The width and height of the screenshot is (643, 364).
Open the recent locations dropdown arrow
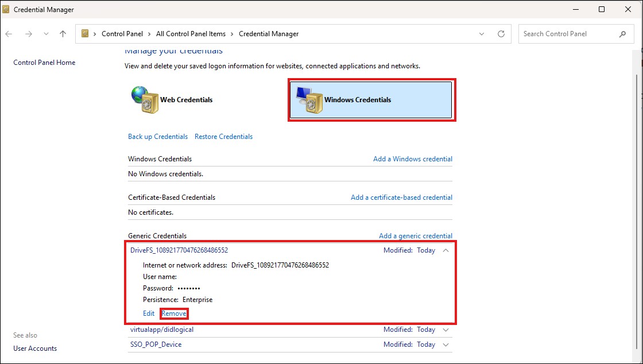(x=46, y=34)
